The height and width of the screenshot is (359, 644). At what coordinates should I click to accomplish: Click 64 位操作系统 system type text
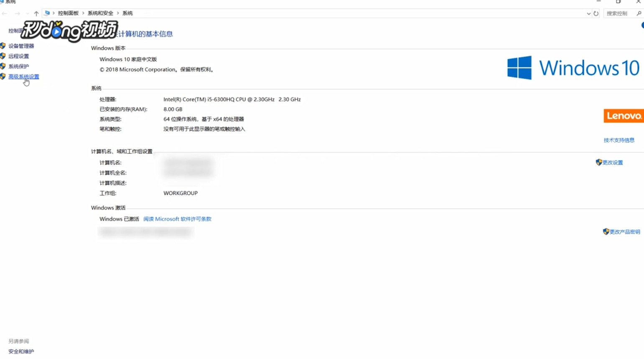pos(204,119)
